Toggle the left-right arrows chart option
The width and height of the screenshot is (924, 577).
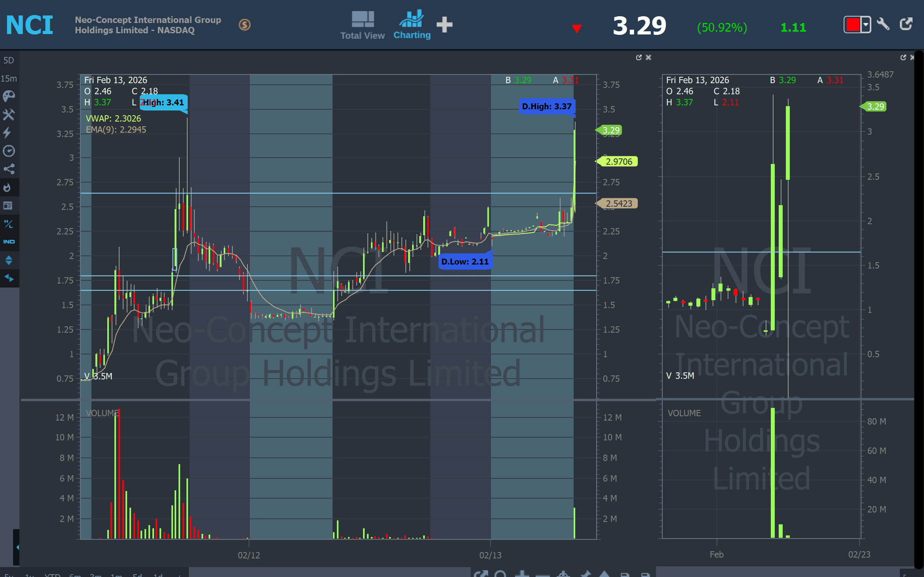click(9, 278)
